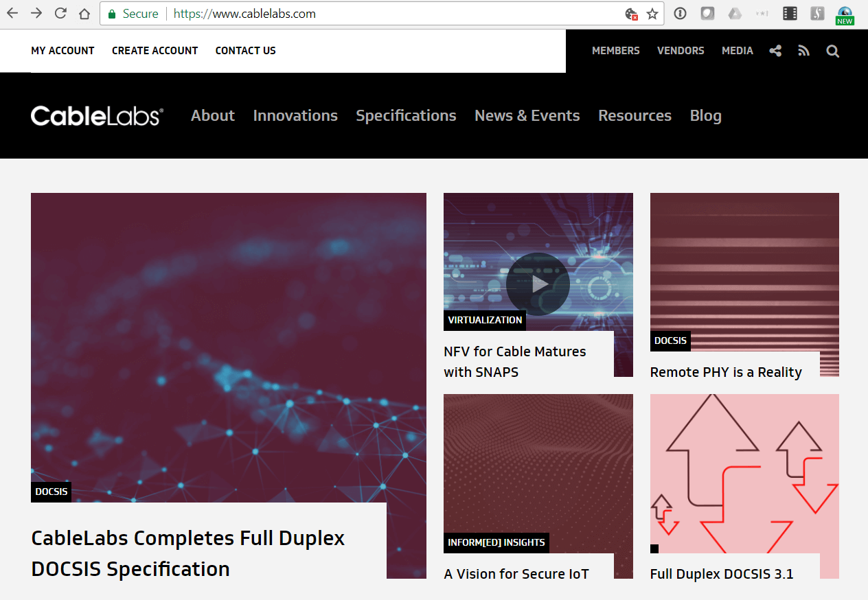
Task: Open site search via the magnifying glass icon
Action: click(x=832, y=51)
